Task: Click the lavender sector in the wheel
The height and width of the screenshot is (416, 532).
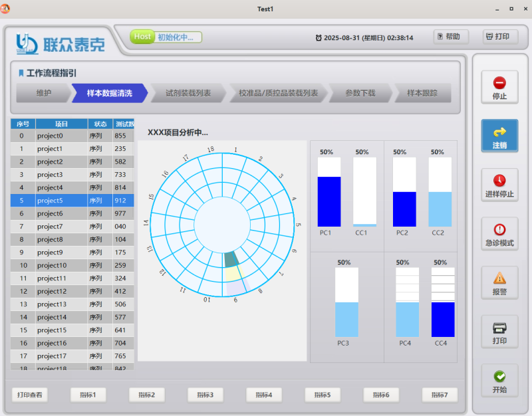Action: pos(238,288)
